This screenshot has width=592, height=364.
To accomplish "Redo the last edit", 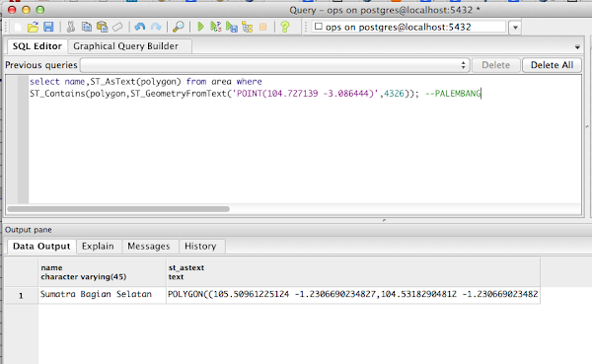I will (156, 27).
